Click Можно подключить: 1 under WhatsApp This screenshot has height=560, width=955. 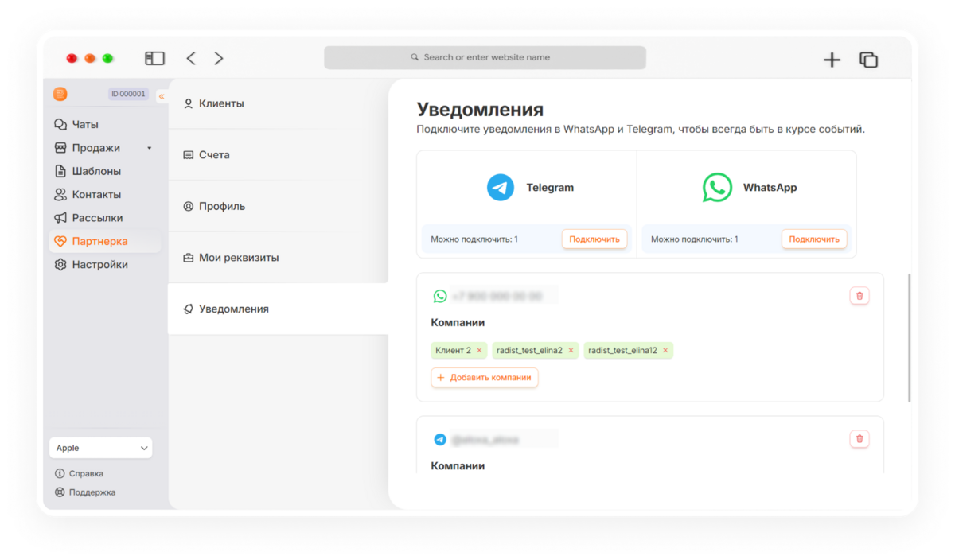[x=694, y=239]
